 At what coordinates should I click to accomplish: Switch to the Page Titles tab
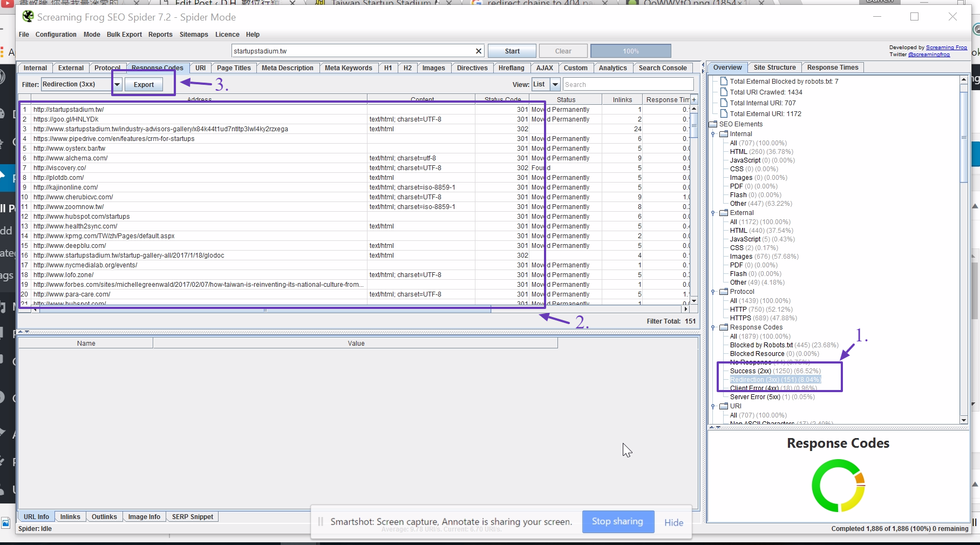point(234,68)
